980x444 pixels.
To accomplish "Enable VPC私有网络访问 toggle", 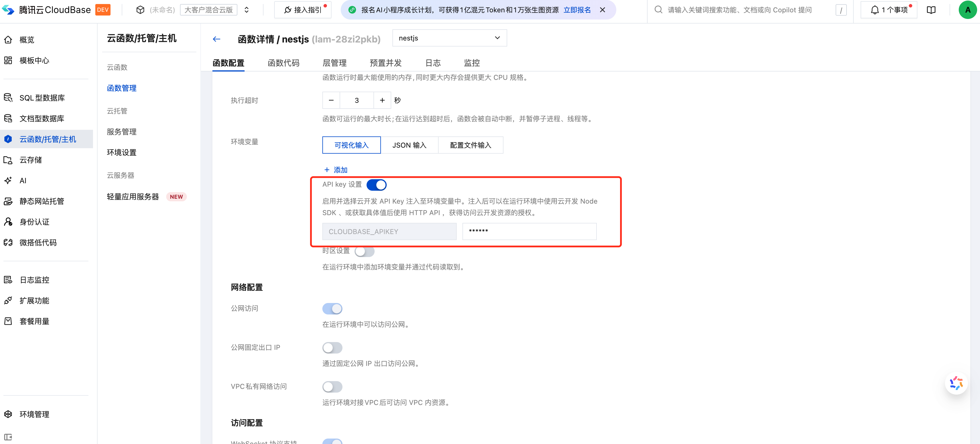I will click(332, 387).
